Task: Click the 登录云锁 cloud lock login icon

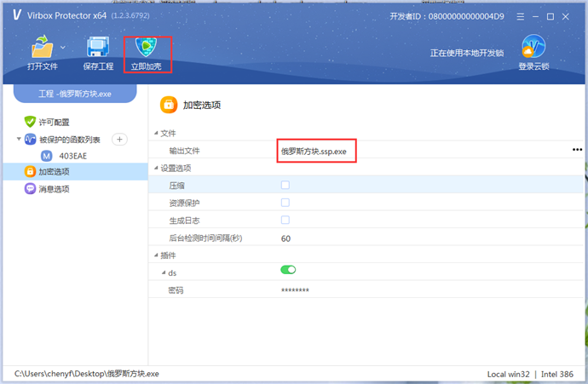Action: point(533,46)
